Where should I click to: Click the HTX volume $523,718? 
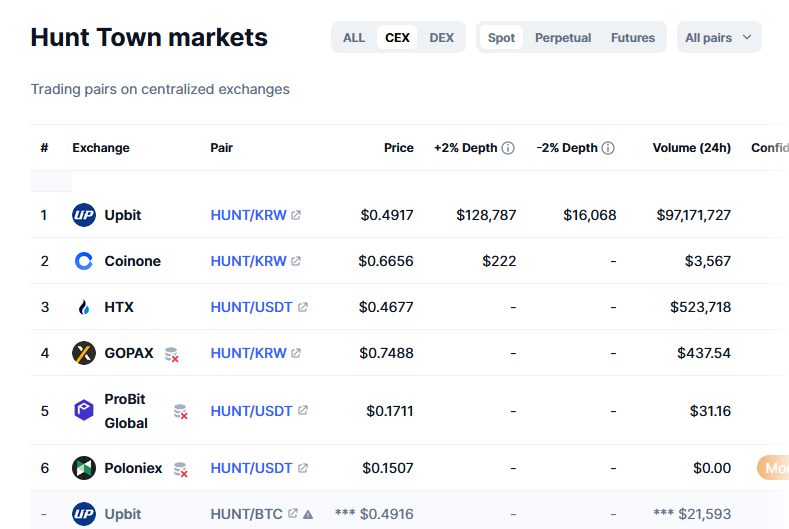[x=700, y=307]
